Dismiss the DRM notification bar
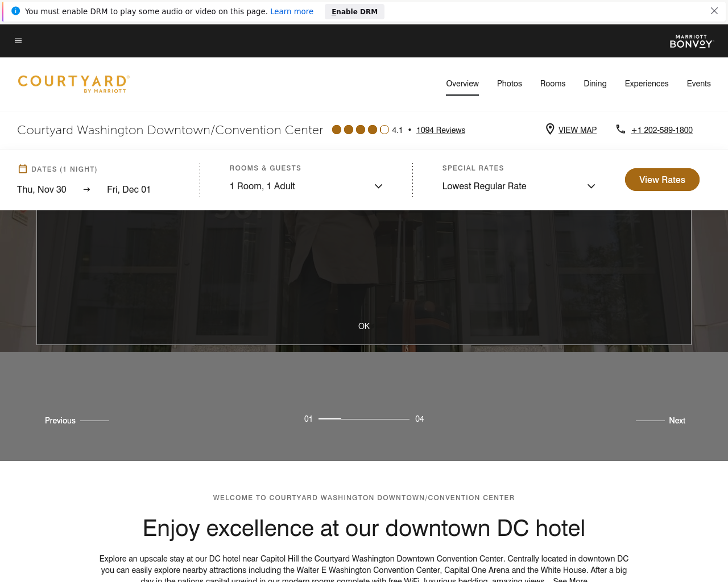 coord(714,11)
